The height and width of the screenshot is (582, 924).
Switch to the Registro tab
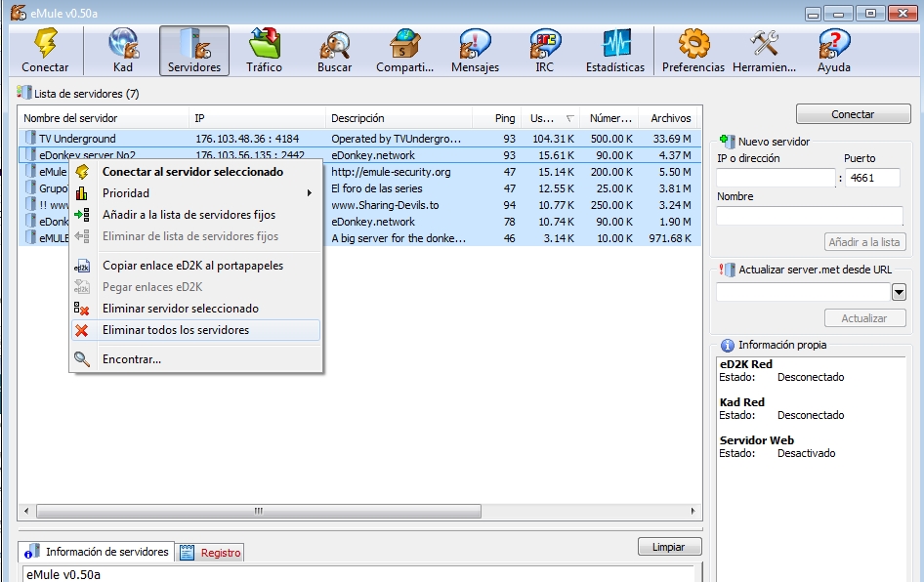click(210, 553)
